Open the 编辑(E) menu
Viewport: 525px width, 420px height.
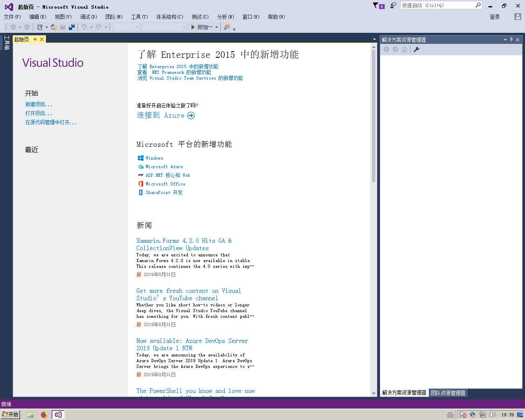tap(38, 17)
